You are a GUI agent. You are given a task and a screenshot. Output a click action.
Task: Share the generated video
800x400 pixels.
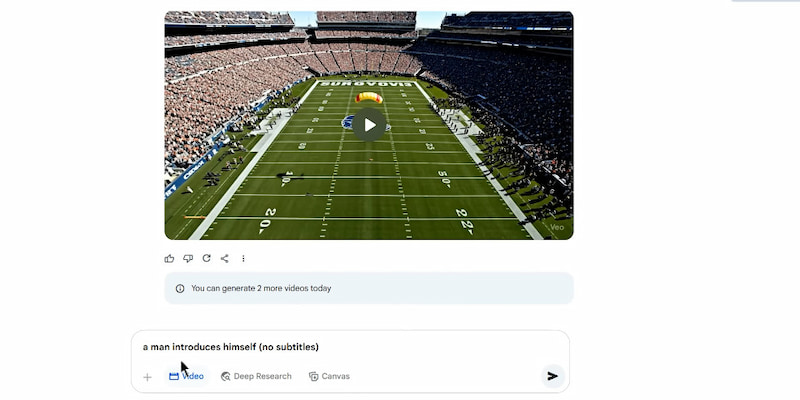pyautogui.click(x=224, y=258)
